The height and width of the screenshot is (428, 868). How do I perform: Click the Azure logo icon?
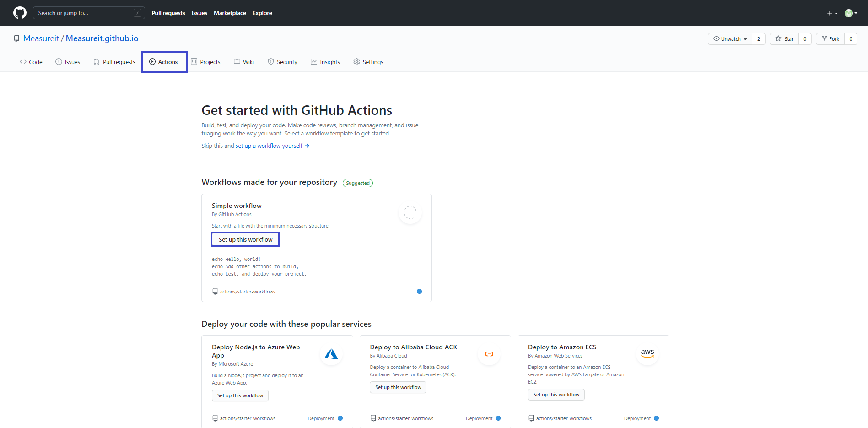point(331,354)
